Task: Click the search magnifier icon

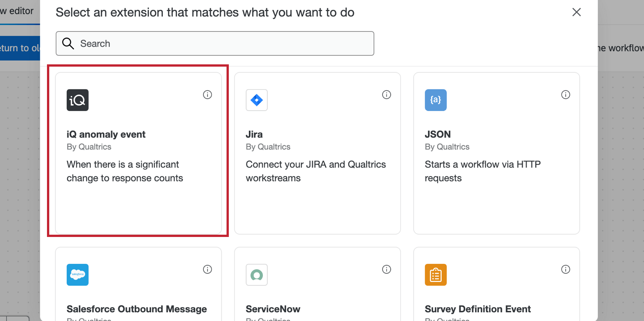Action: click(68, 44)
